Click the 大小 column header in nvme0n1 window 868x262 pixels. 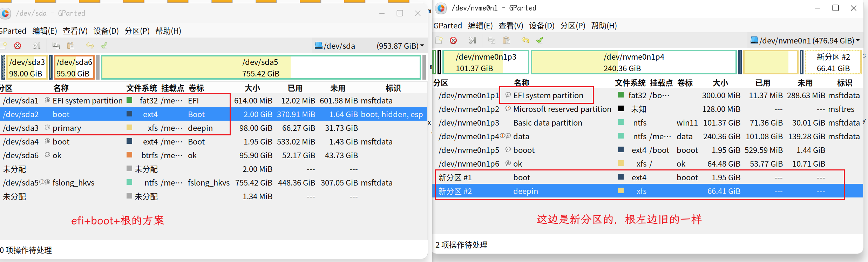(x=720, y=83)
